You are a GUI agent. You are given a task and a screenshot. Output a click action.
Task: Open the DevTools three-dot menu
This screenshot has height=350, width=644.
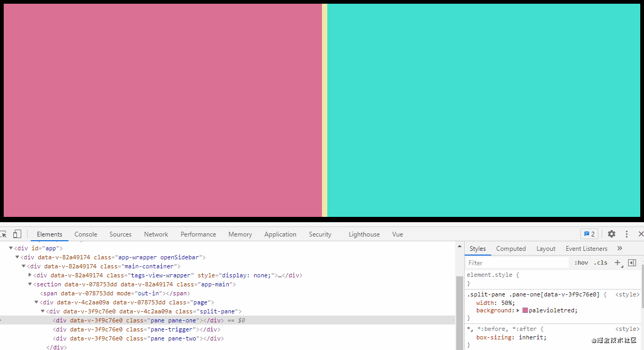[626, 234]
